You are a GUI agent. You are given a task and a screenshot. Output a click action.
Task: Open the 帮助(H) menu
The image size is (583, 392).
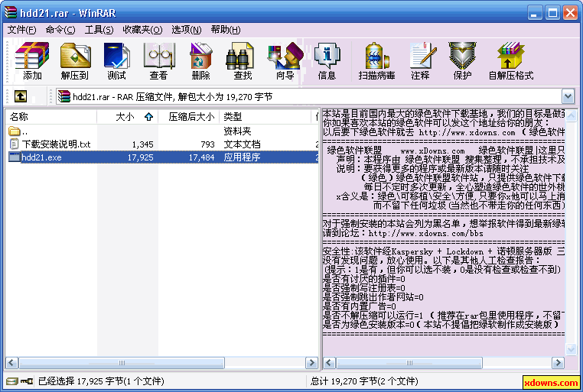pos(225,30)
